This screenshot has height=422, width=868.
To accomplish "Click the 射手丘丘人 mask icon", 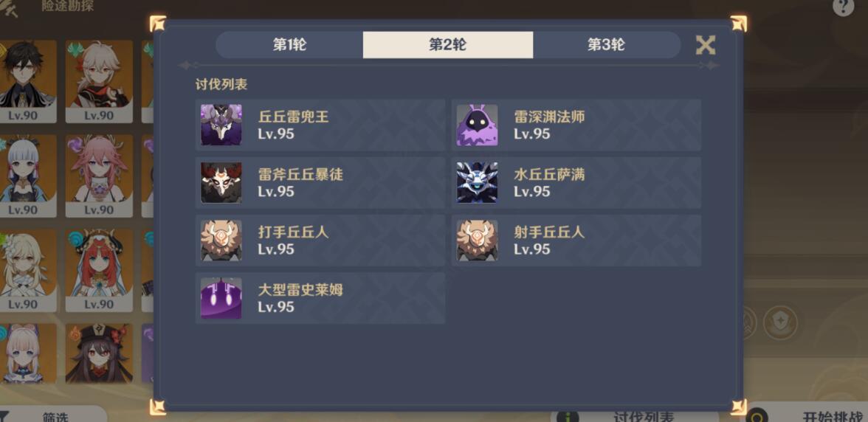I will coord(477,241).
